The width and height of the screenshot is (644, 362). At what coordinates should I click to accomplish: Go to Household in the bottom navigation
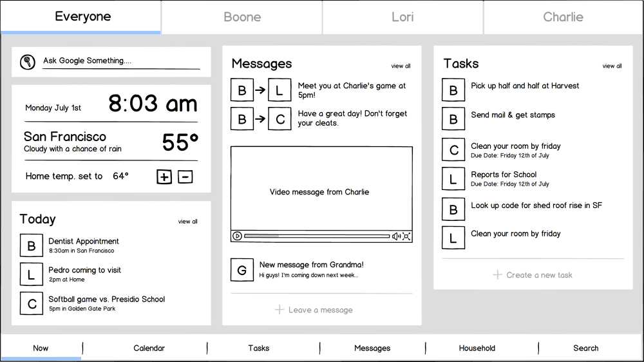477,348
